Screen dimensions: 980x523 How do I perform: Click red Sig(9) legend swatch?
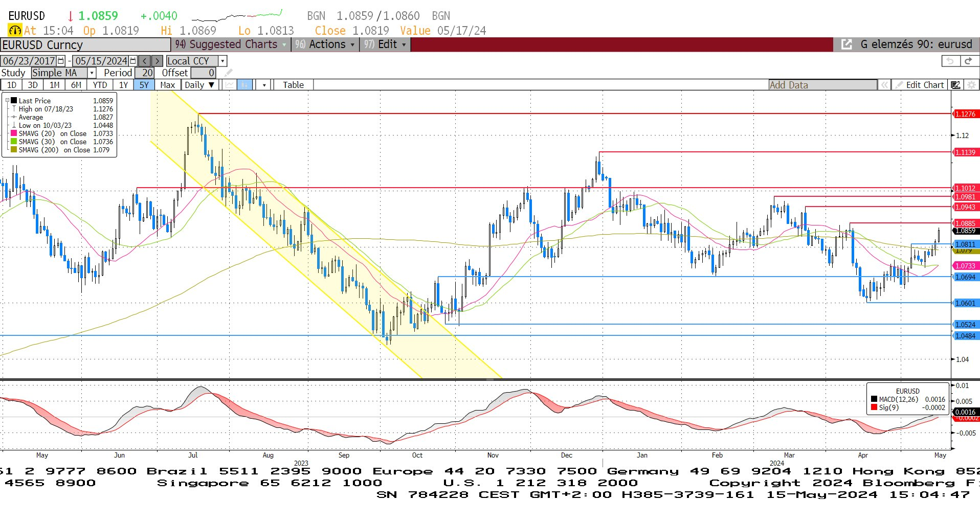point(874,407)
